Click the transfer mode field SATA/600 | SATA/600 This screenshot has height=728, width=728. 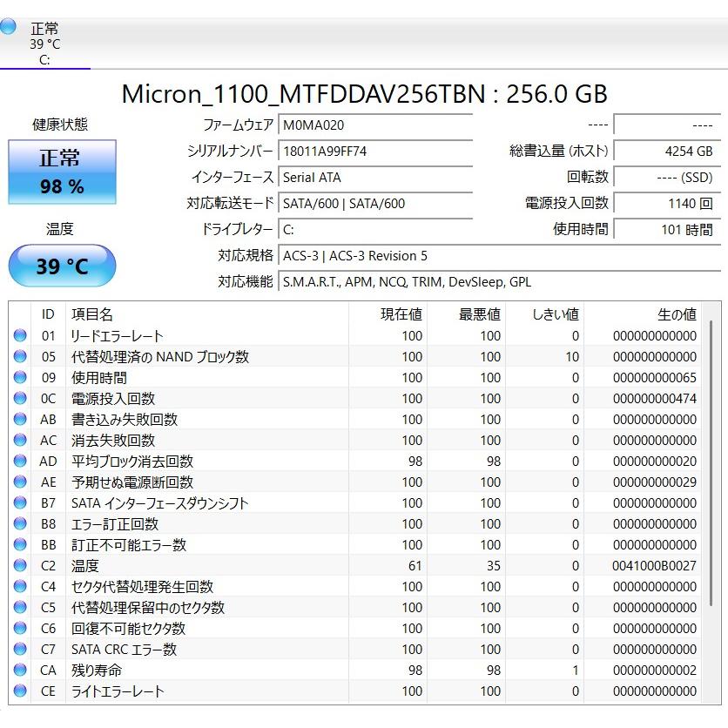click(375, 204)
